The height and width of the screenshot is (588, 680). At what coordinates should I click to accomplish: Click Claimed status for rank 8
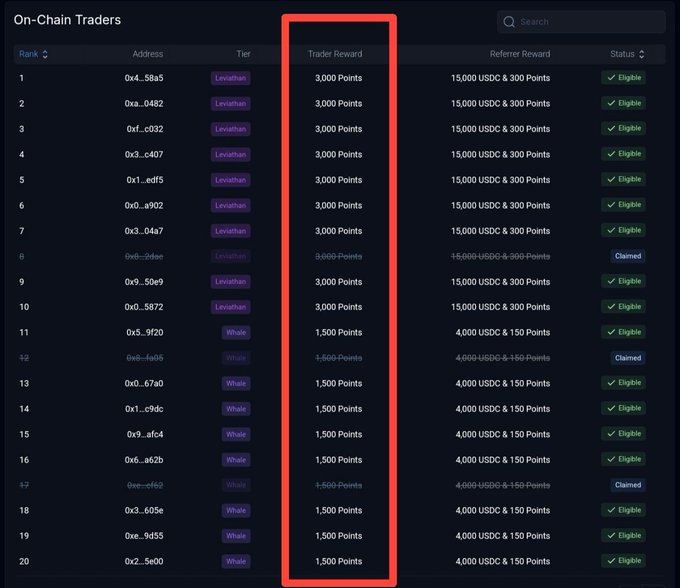pyautogui.click(x=628, y=256)
